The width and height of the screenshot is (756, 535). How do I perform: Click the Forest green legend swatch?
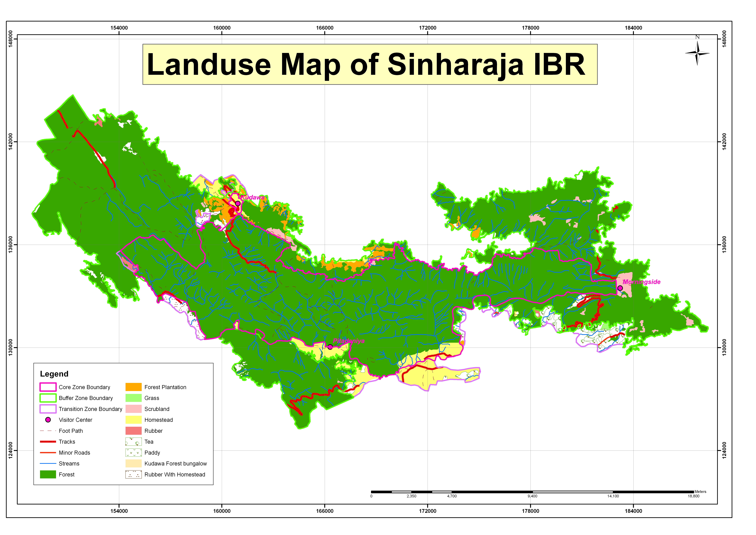[x=48, y=474]
